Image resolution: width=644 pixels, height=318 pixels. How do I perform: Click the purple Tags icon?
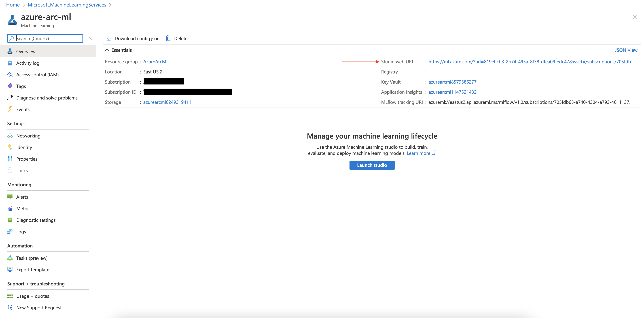pos(10,86)
